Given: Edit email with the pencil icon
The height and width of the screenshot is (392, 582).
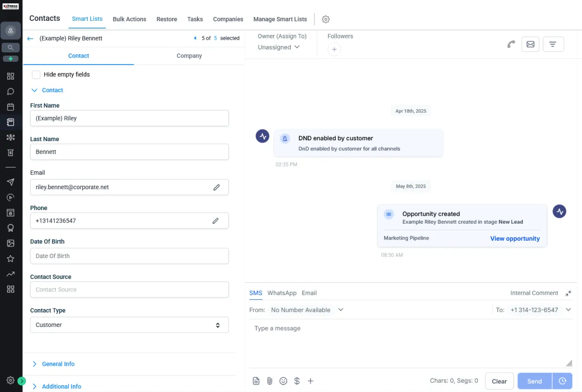Looking at the screenshot, I should pyautogui.click(x=217, y=187).
